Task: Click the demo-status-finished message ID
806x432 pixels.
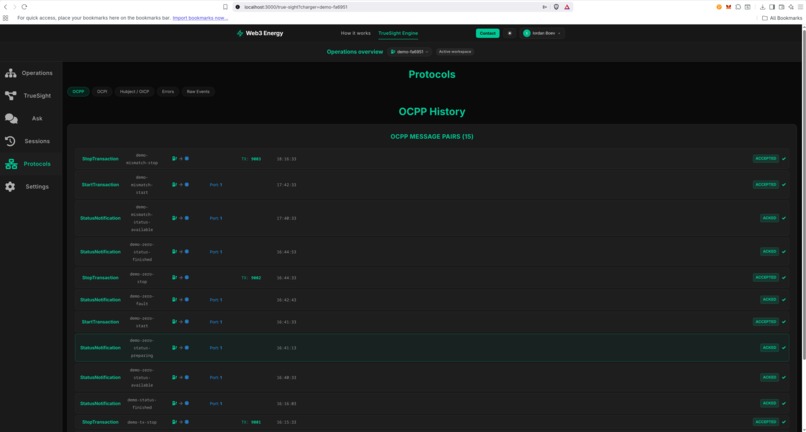Action: coord(142,403)
